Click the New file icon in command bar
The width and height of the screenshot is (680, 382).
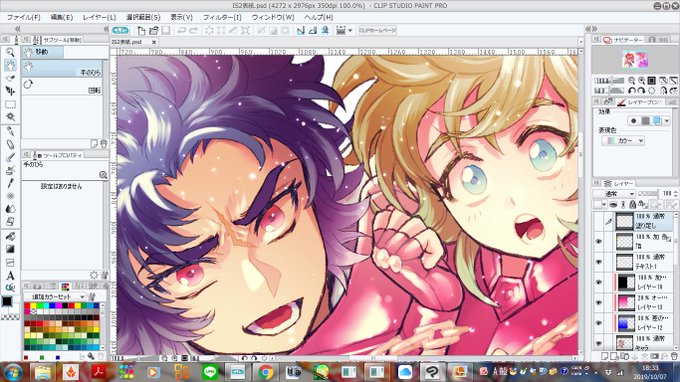tap(141, 30)
